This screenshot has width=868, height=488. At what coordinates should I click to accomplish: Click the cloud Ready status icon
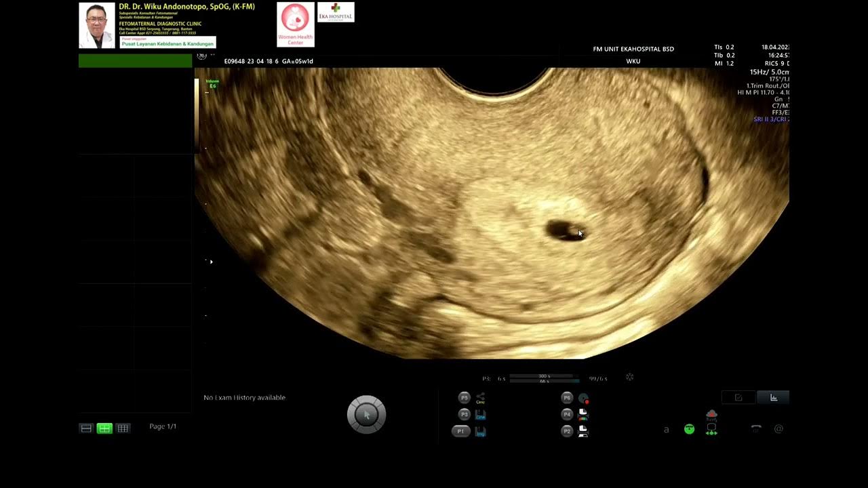point(711,415)
